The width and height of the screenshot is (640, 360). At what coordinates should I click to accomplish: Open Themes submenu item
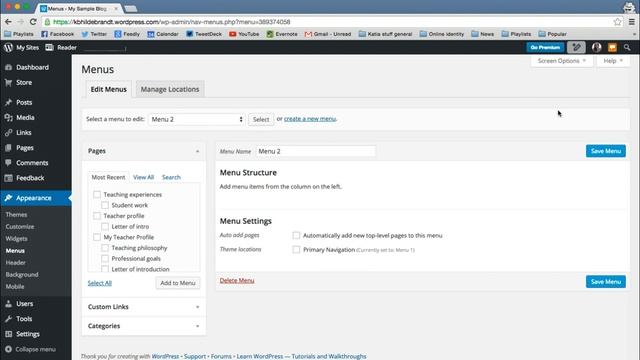(16, 215)
